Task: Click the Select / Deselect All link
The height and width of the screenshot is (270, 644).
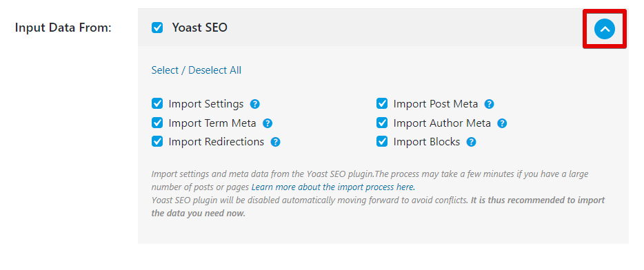Action: pyautogui.click(x=197, y=70)
